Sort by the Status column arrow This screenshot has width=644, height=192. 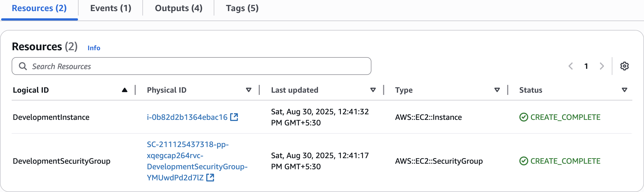tap(625, 90)
